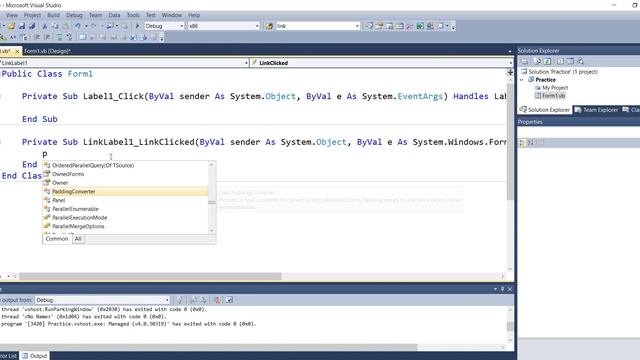Select the Output tab at bottom
This screenshot has height=360, width=640.
point(35,356)
